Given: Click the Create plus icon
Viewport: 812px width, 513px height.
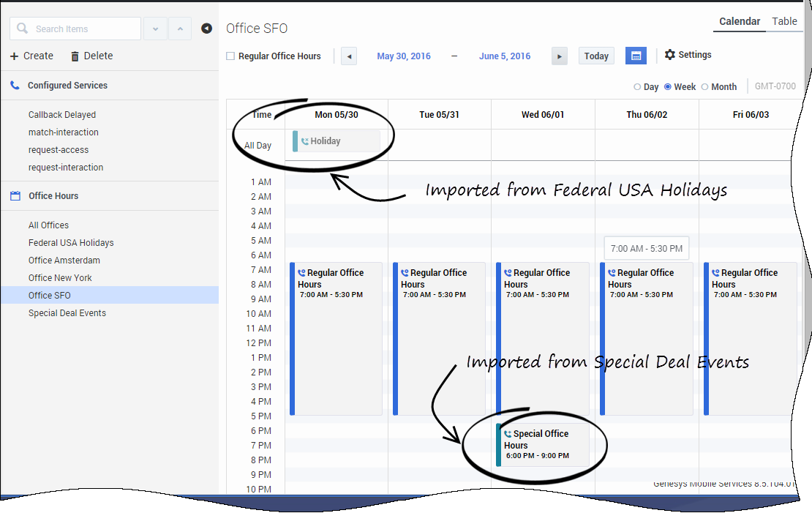Looking at the screenshot, I should [x=15, y=56].
